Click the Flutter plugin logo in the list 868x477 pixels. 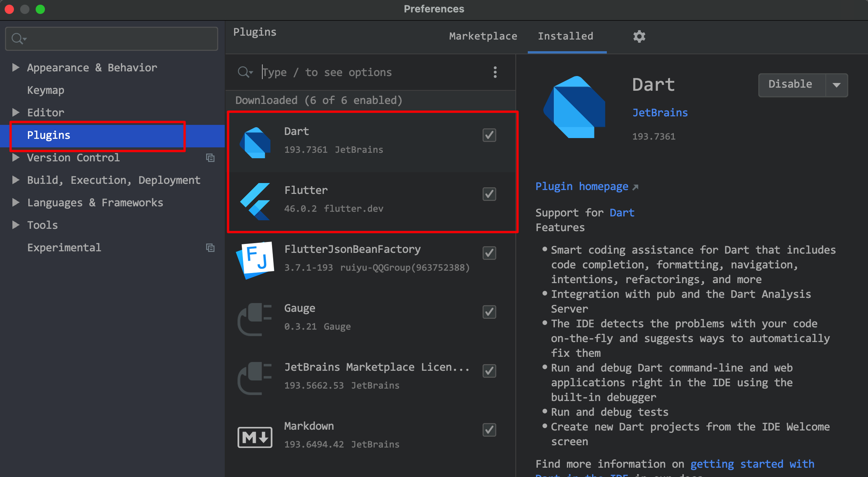point(255,201)
